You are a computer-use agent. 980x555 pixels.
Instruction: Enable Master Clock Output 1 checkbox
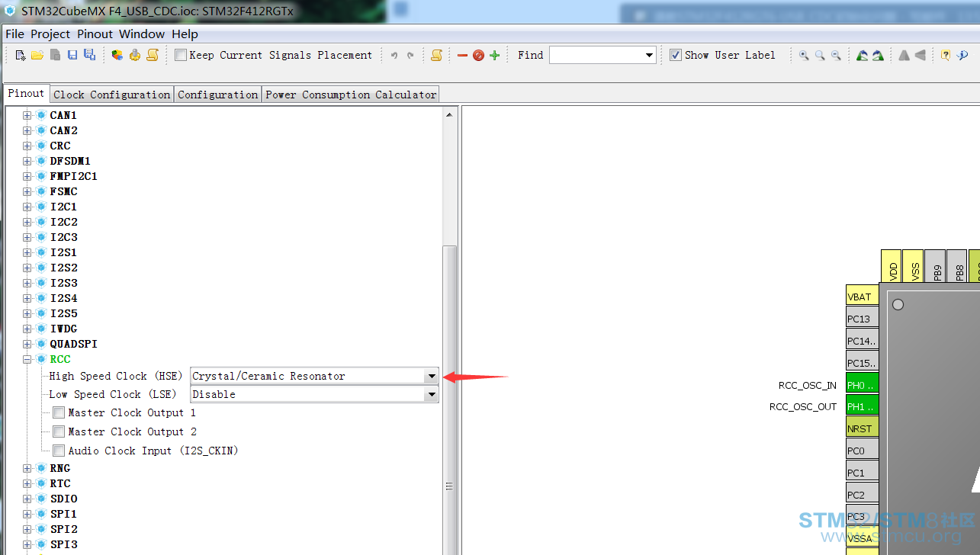click(59, 412)
